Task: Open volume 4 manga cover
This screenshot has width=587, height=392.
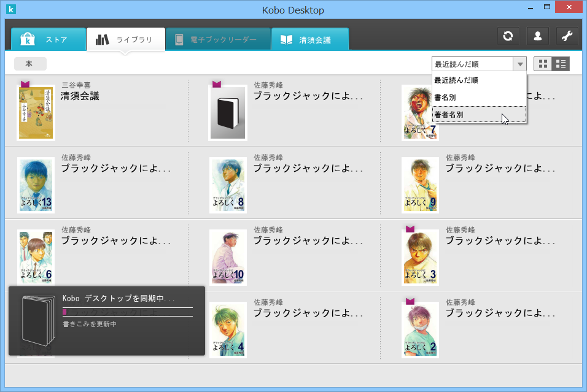Action: [x=228, y=330]
